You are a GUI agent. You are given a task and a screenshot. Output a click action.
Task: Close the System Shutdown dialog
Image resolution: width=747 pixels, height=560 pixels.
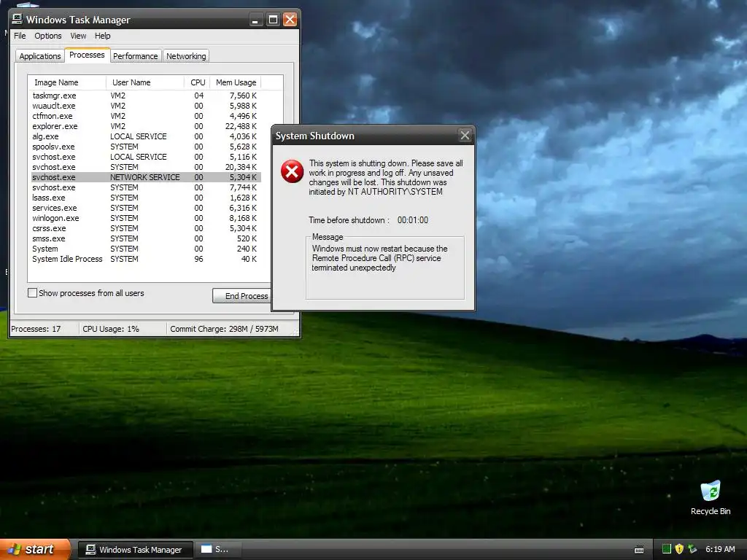click(465, 136)
